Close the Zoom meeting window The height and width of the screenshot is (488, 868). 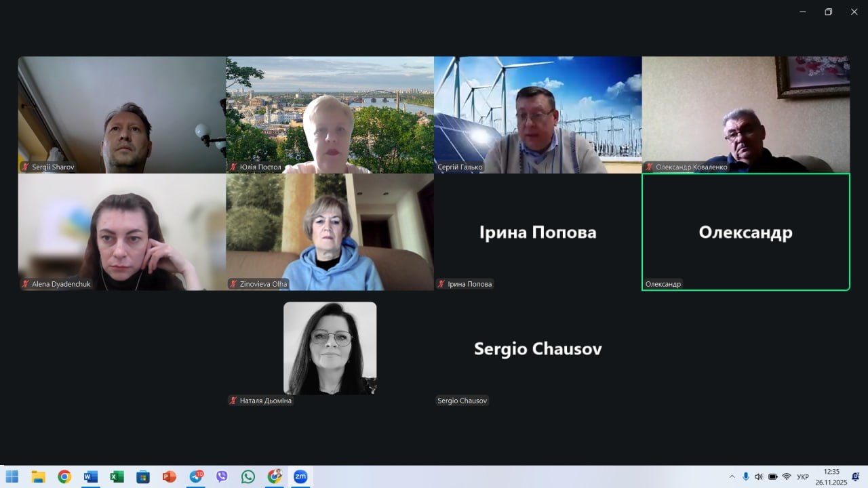click(x=854, y=12)
